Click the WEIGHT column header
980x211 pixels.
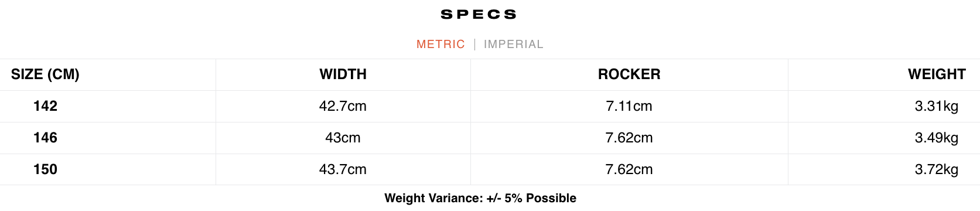[937, 74]
